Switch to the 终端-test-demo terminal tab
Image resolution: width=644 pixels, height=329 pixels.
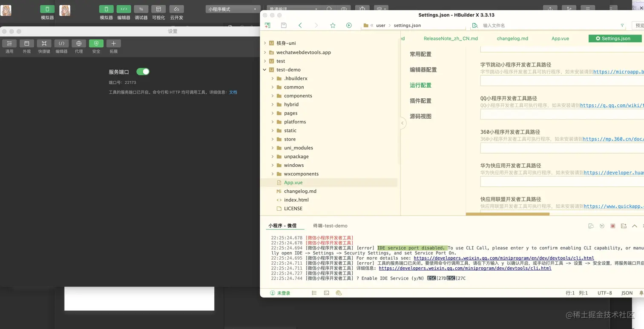330,226
